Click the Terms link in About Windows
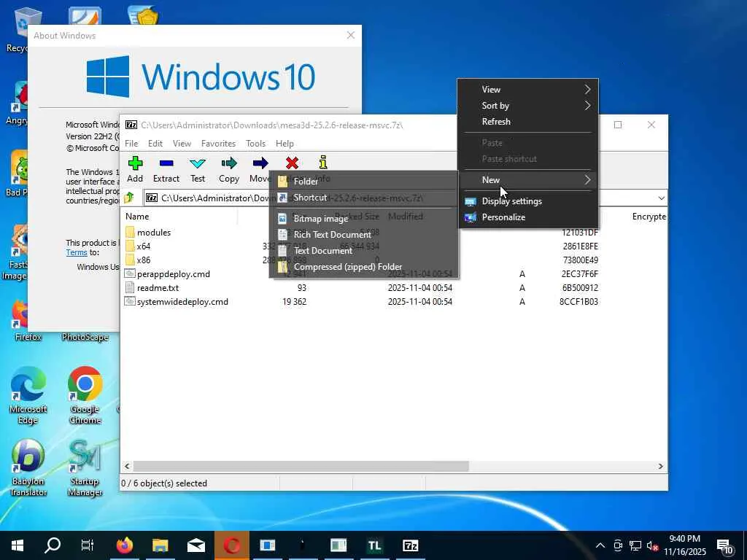Viewport: 747px width, 560px height. click(x=77, y=252)
